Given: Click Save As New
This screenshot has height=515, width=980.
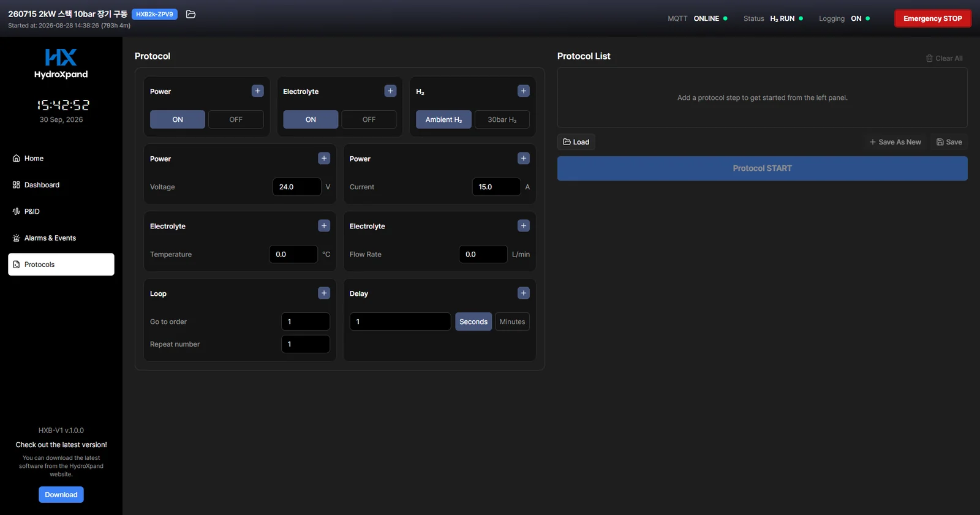Looking at the screenshot, I should point(895,142).
